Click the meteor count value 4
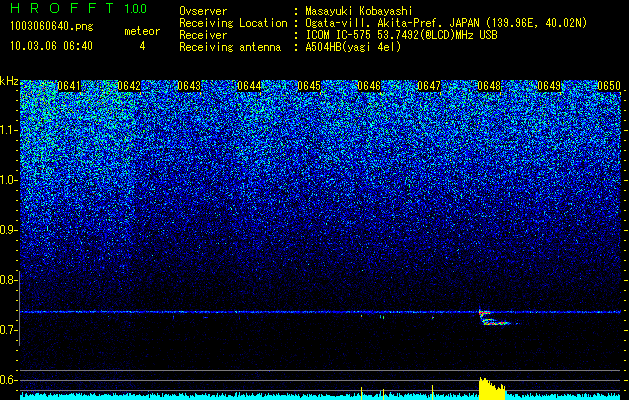This screenshot has width=629, height=400. (x=142, y=46)
